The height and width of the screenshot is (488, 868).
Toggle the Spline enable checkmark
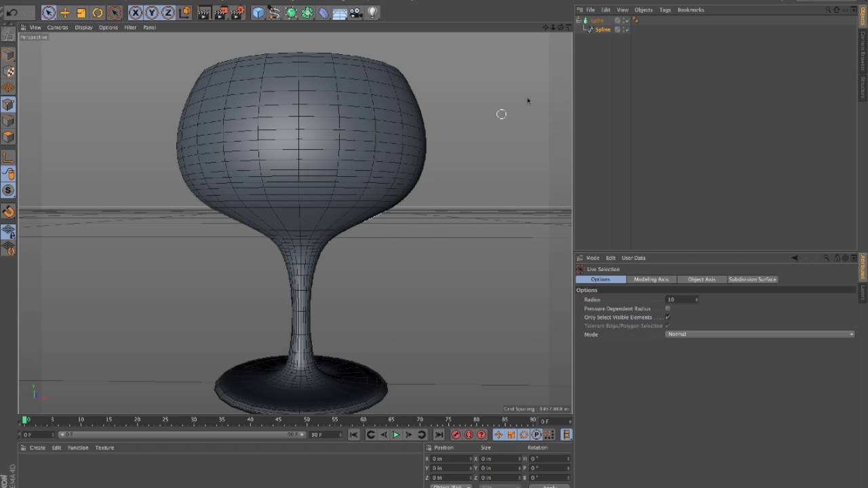pos(627,30)
